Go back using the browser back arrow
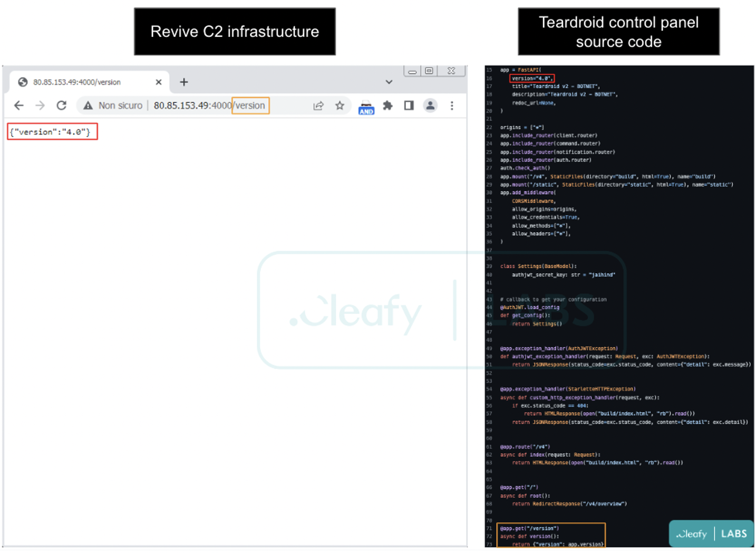 (x=19, y=106)
